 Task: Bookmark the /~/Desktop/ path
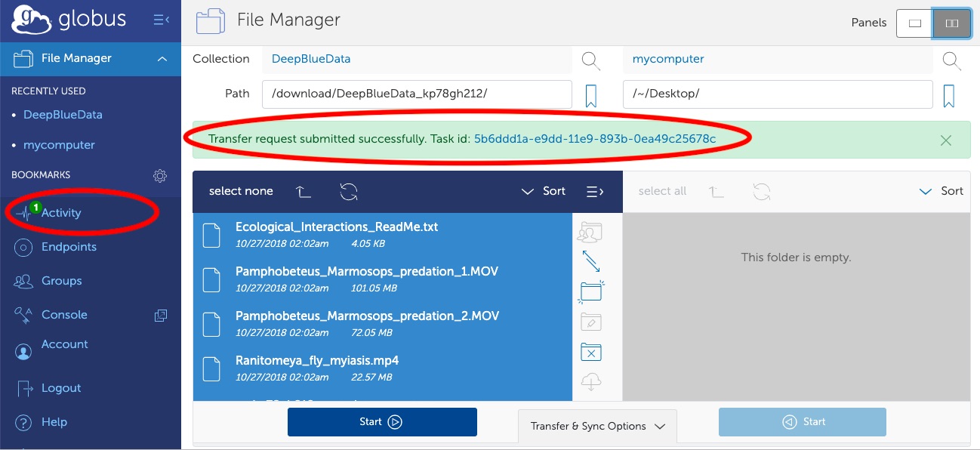click(949, 95)
